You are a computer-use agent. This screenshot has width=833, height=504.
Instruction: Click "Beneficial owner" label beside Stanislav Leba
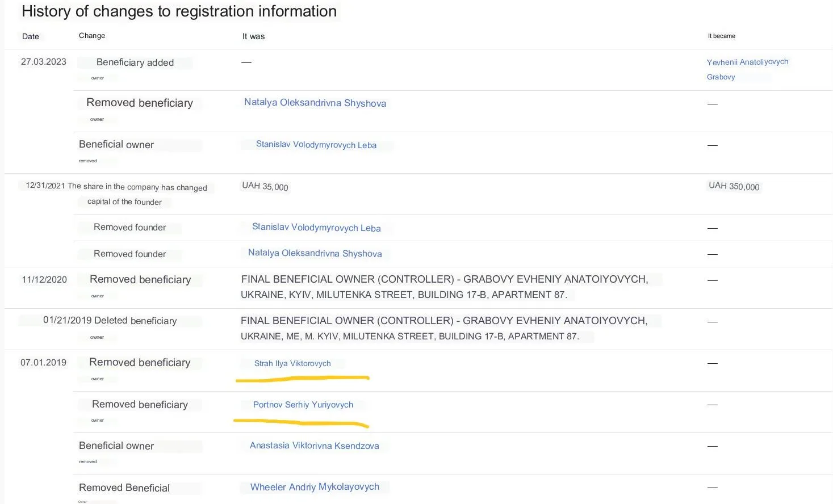tap(116, 145)
